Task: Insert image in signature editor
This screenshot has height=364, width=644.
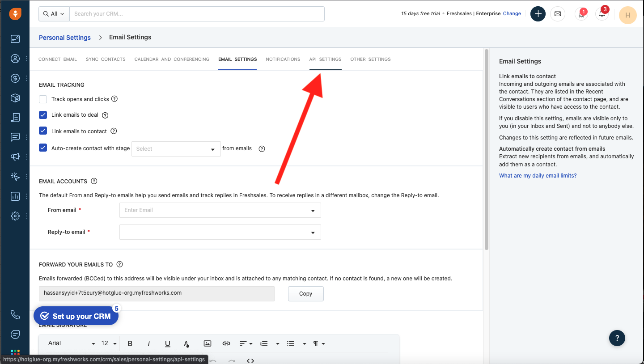Action: coord(208,343)
